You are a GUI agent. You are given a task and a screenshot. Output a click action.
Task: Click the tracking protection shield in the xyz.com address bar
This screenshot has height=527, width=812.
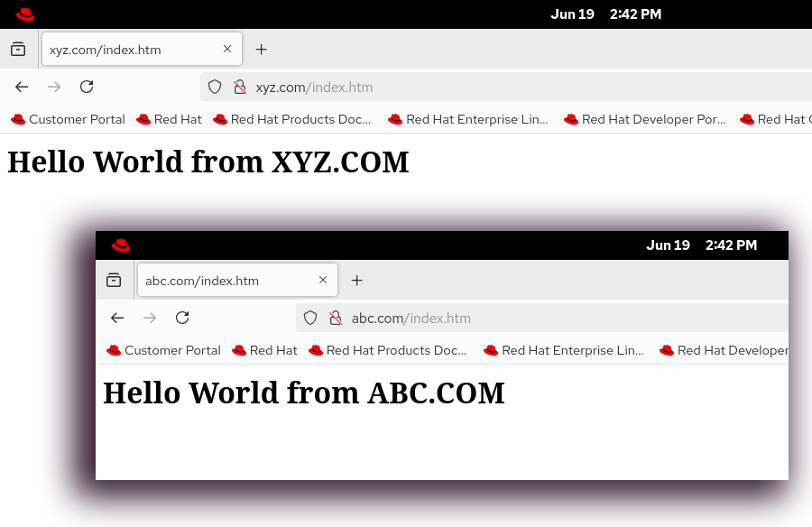215,87
